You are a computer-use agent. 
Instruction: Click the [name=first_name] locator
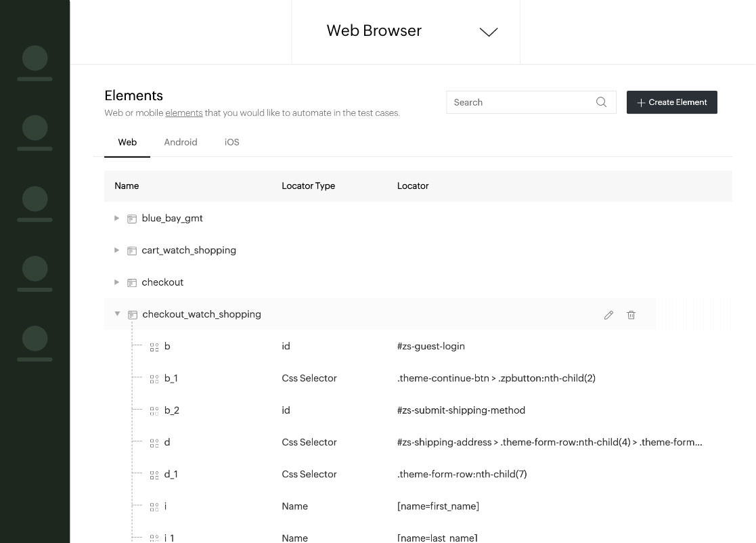point(438,506)
